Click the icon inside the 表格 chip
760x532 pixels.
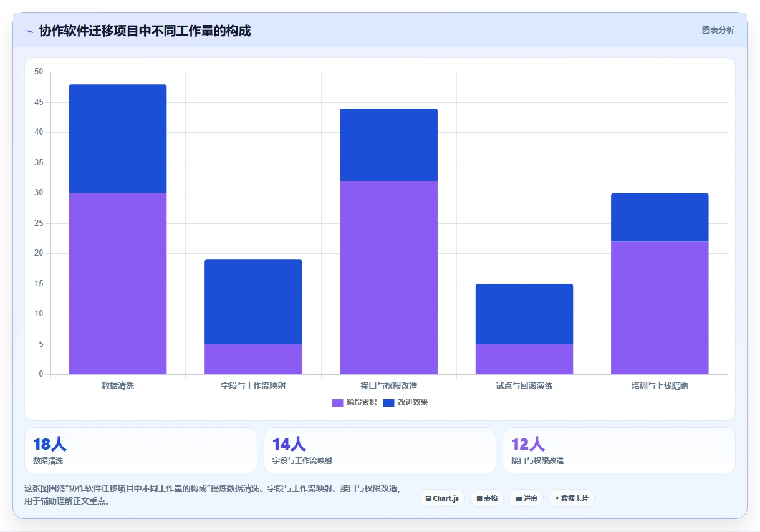tap(479, 498)
